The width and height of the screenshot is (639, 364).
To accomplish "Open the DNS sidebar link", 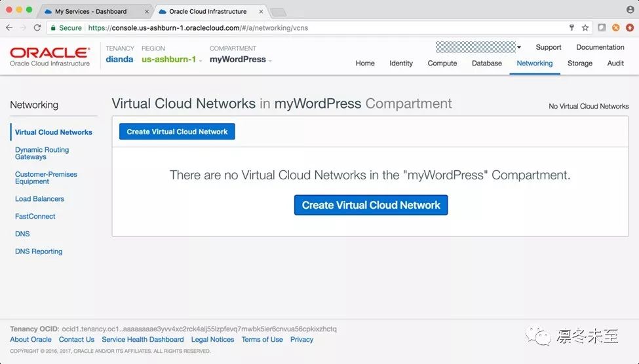I will (22, 234).
